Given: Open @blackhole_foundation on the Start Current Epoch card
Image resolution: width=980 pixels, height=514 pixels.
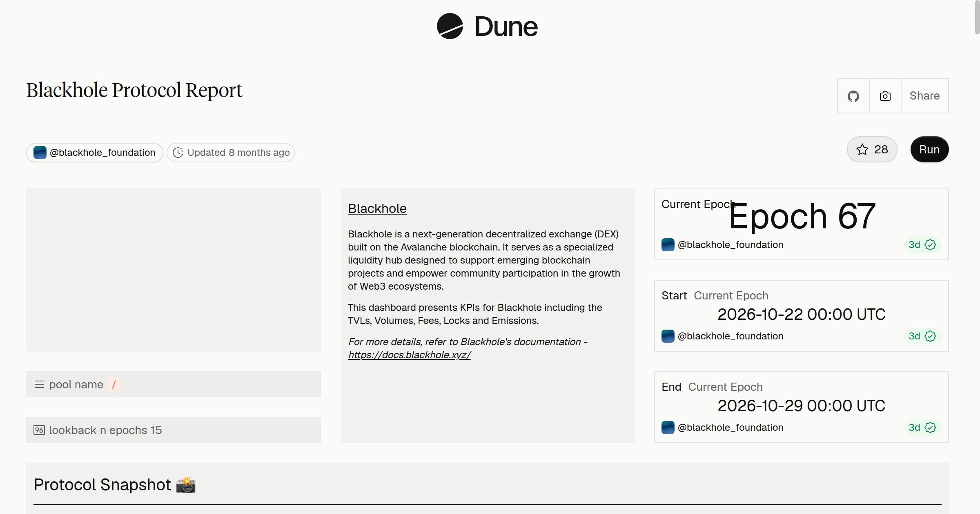Looking at the screenshot, I should tap(722, 336).
